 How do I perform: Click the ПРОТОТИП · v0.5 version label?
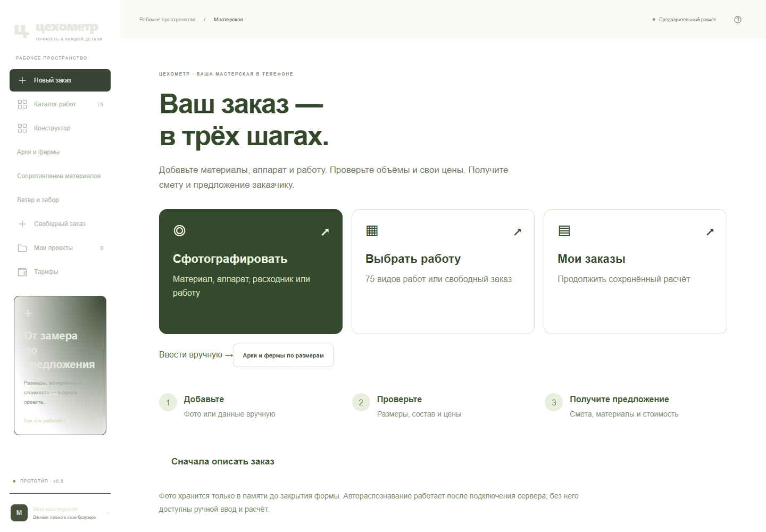click(41, 481)
